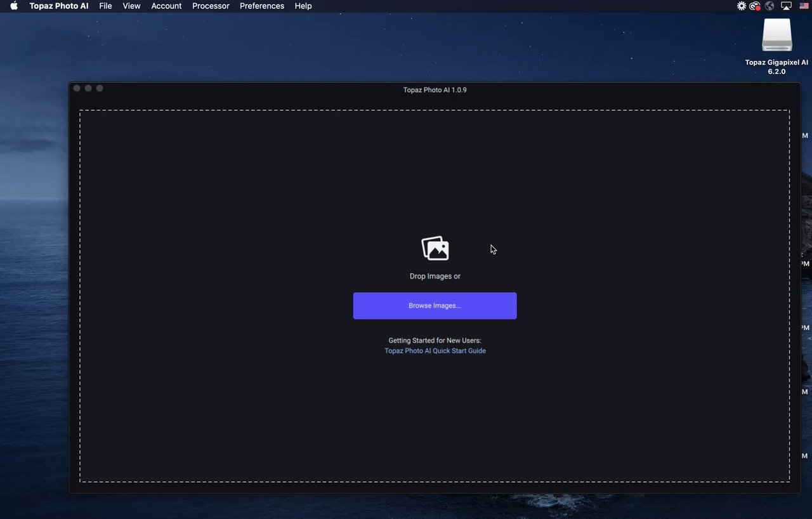The height and width of the screenshot is (519, 812).
Task: Open the Topaz Photo AI Quick Start Guide link
Action: (435, 351)
